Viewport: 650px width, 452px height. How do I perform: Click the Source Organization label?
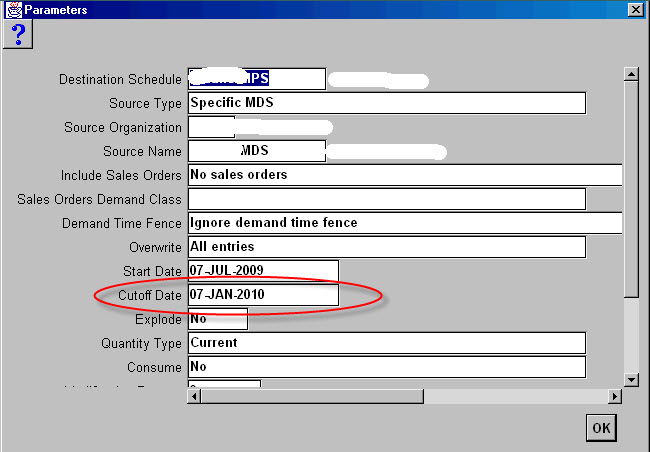[123, 127]
